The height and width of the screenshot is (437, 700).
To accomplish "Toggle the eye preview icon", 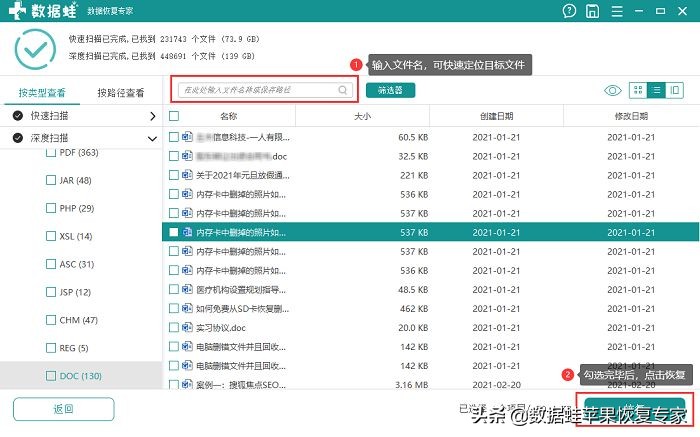I will 612,91.
